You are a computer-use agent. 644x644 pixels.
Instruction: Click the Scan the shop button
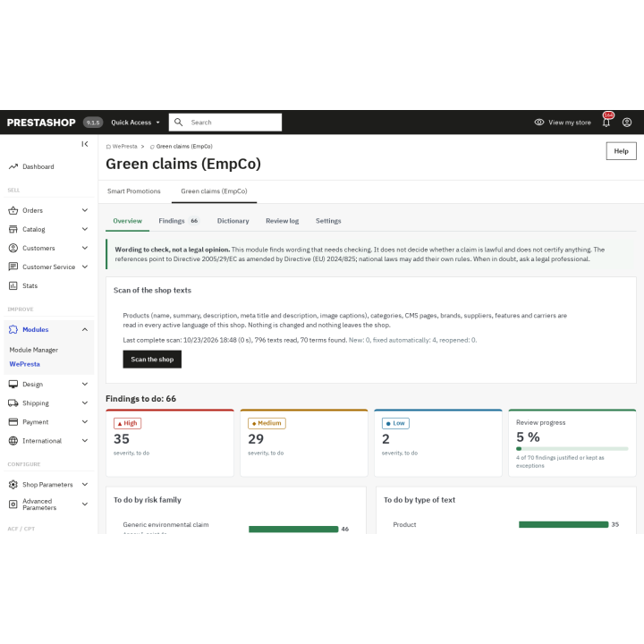(152, 360)
